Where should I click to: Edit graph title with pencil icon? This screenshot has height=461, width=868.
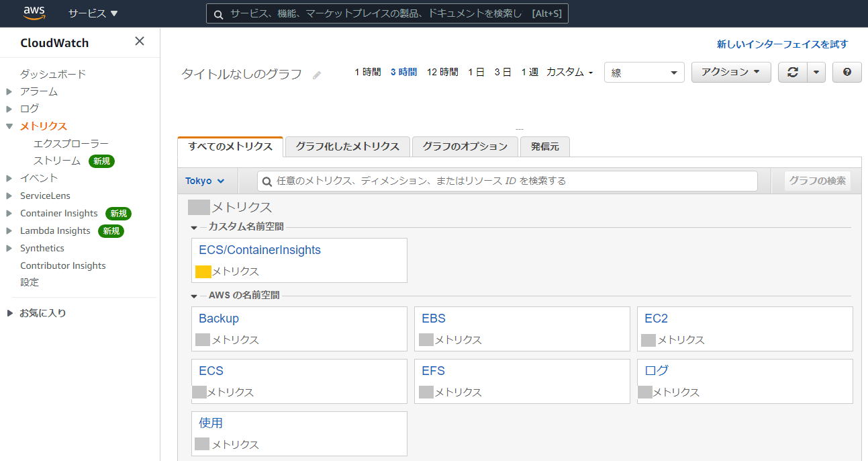pyautogui.click(x=317, y=75)
